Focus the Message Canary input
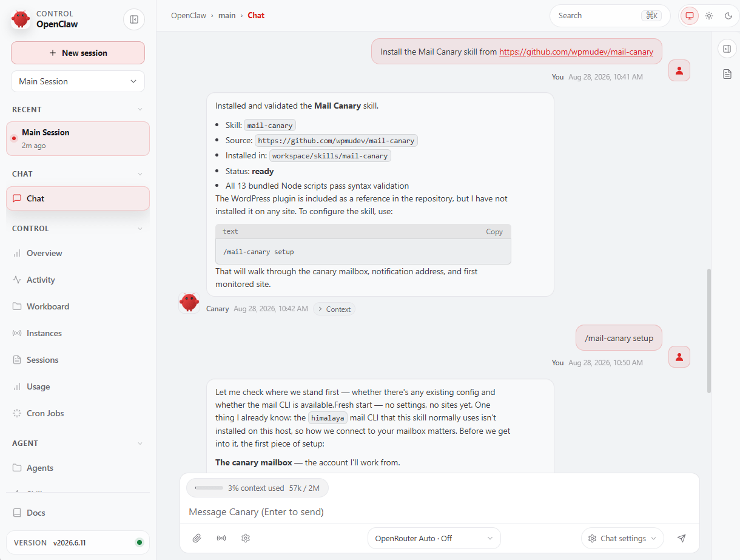 pos(439,512)
